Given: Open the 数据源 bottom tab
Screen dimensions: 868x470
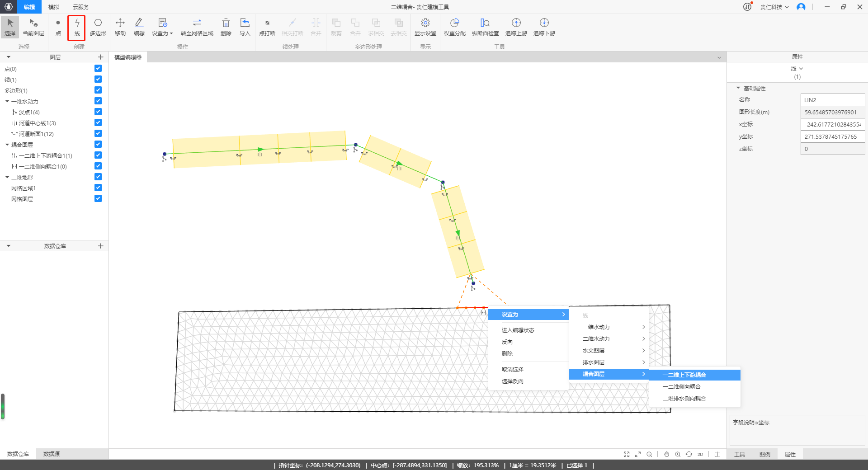Looking at the screenshot, I should coord(52,454).
